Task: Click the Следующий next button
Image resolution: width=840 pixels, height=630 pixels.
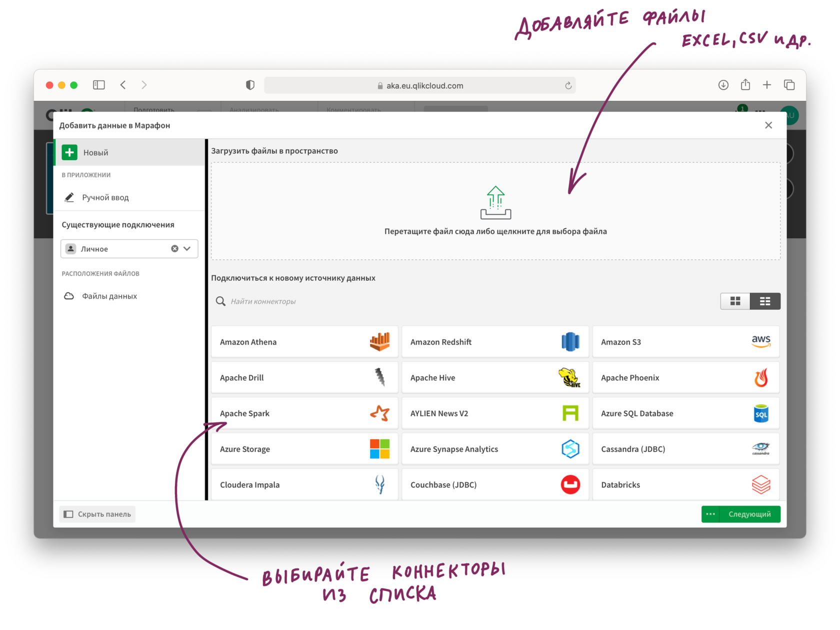Action: tap(749, 514)
